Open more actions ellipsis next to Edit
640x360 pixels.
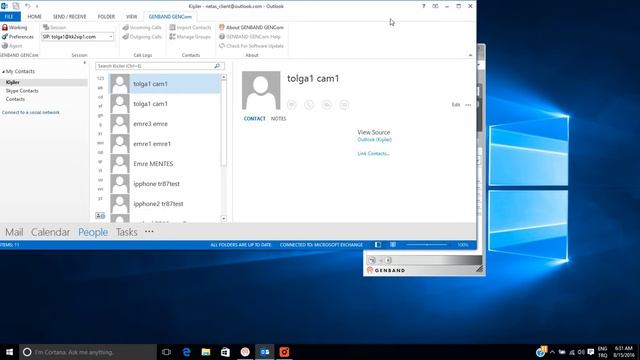[x=468, y=105]
